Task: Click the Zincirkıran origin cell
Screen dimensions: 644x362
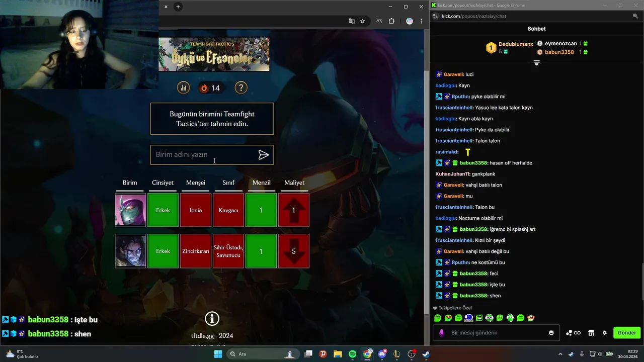Action: coord(196,251)
